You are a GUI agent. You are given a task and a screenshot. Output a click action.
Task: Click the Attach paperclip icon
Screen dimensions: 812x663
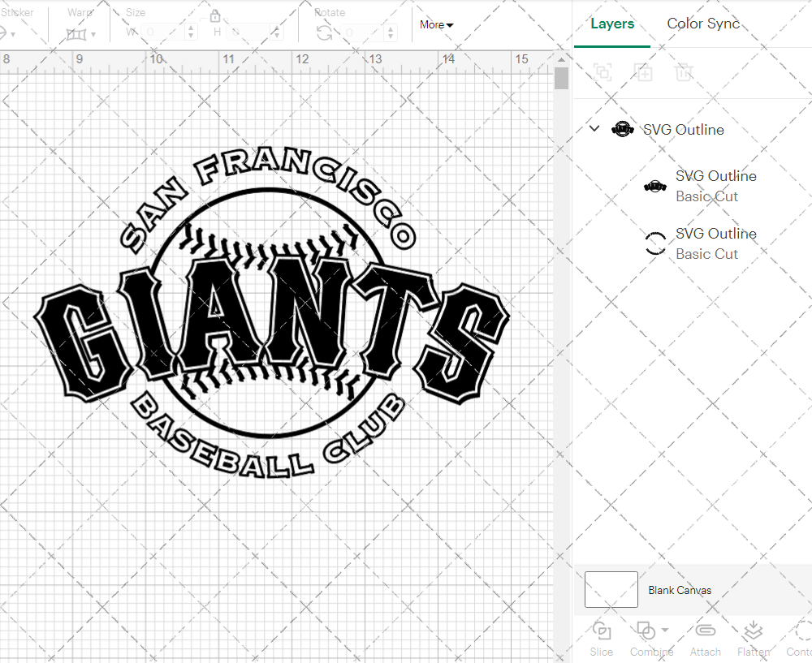click(705, 631)
